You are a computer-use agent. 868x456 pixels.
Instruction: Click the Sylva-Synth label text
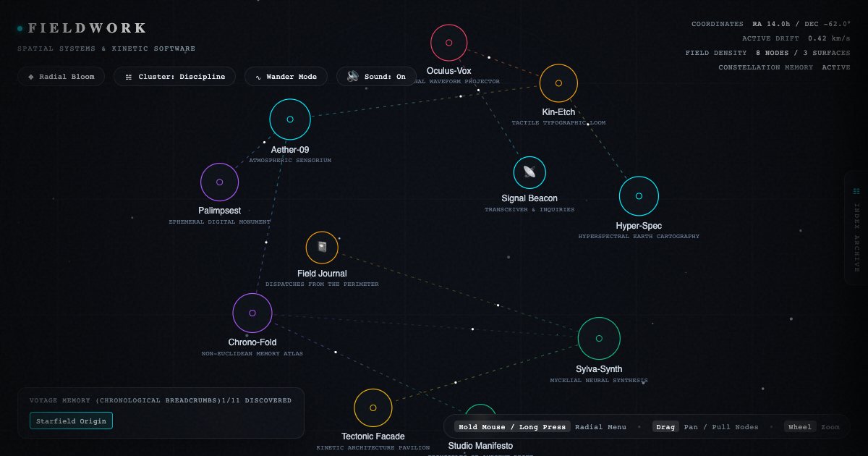coord(599,369)
